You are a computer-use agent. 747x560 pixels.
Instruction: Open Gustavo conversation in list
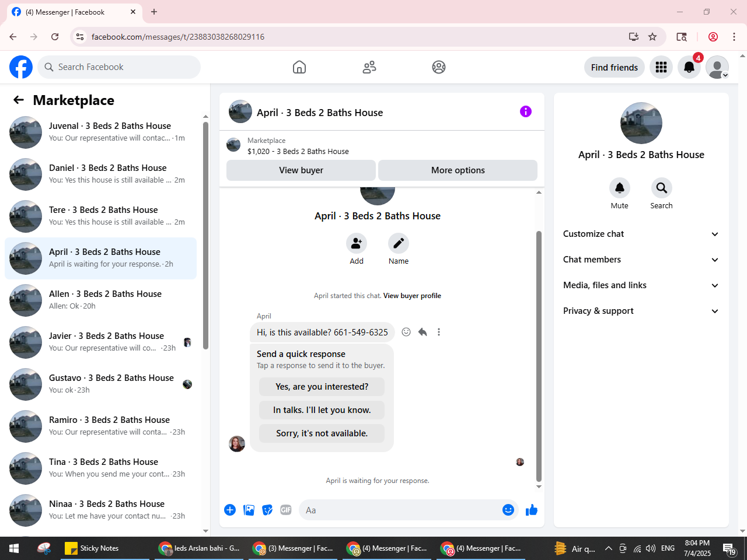pos(100,384)
